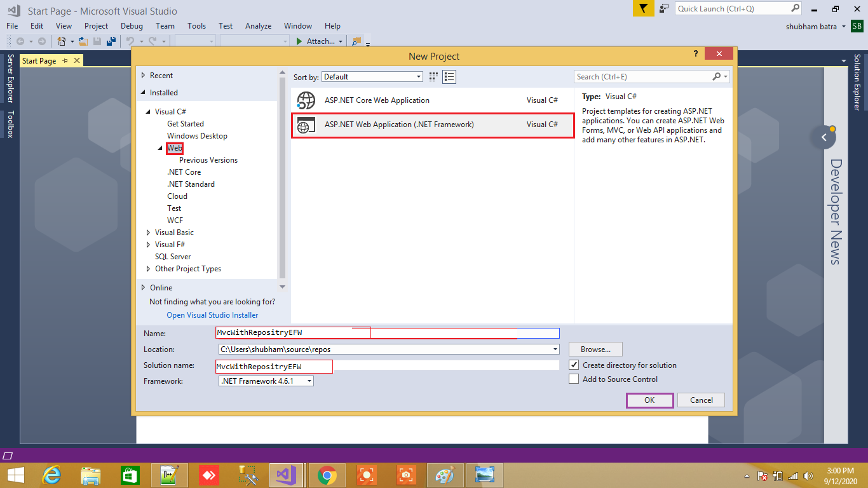Open Internet Explorer from the taskbar
This screenshot has height=488, width=868.
51,475
